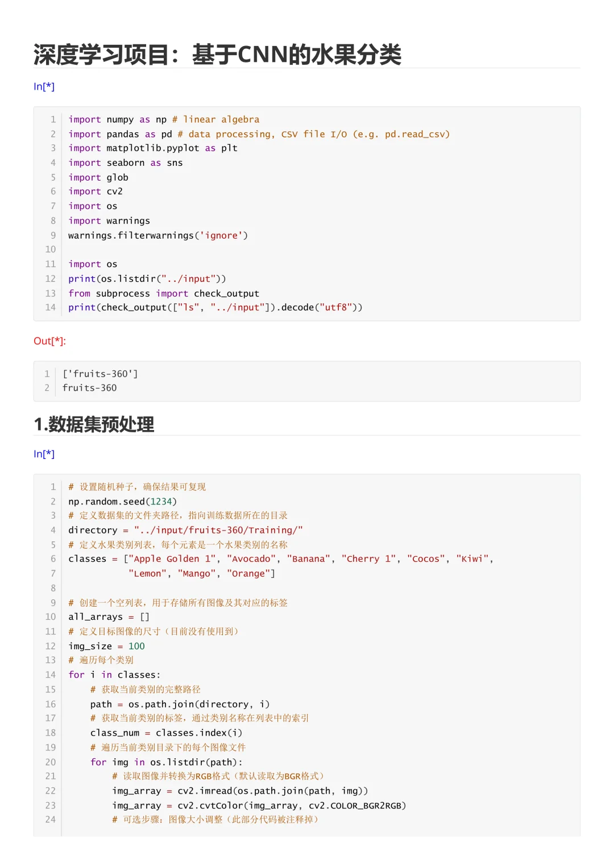Click the comment 遍历每个类别
614x868 pixels.
(x=101, y=660)
